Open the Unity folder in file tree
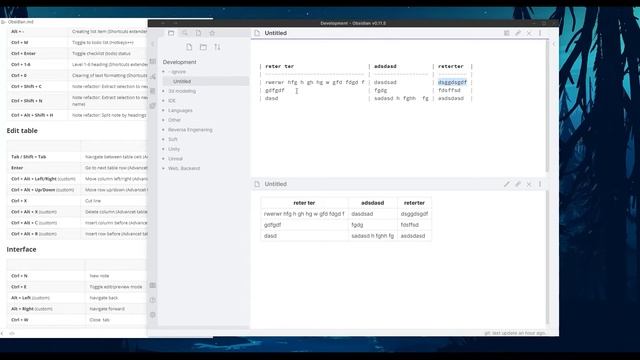 [173, 149]
